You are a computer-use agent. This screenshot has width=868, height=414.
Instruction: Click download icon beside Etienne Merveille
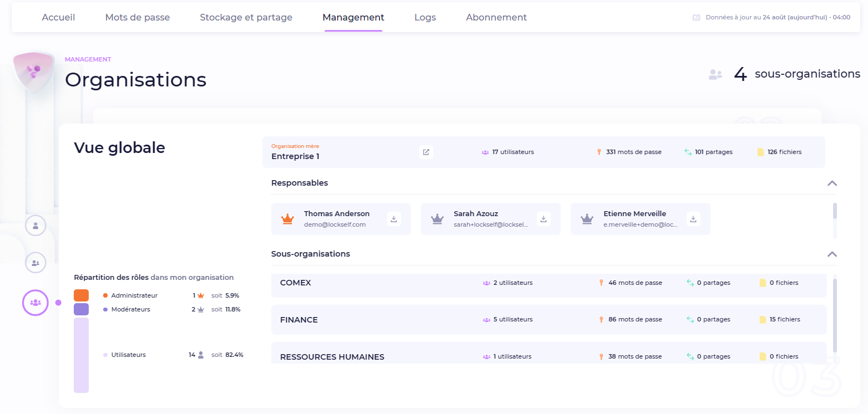[693, 219]
